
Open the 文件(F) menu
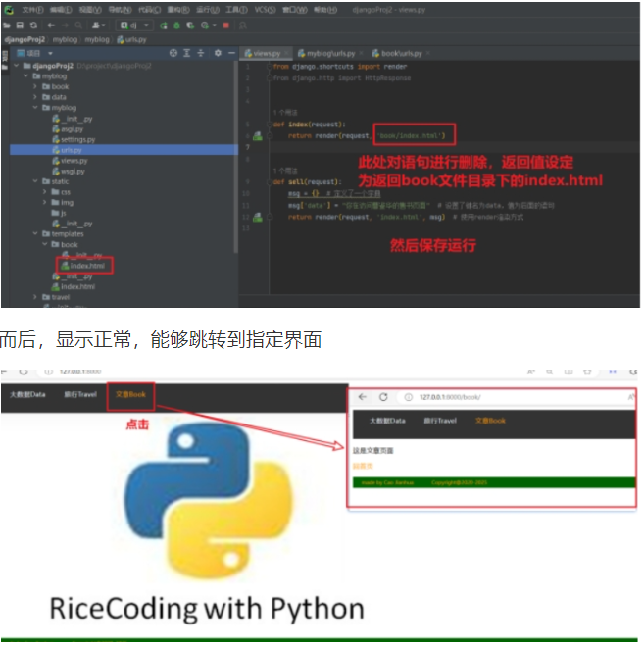(32, 10)
